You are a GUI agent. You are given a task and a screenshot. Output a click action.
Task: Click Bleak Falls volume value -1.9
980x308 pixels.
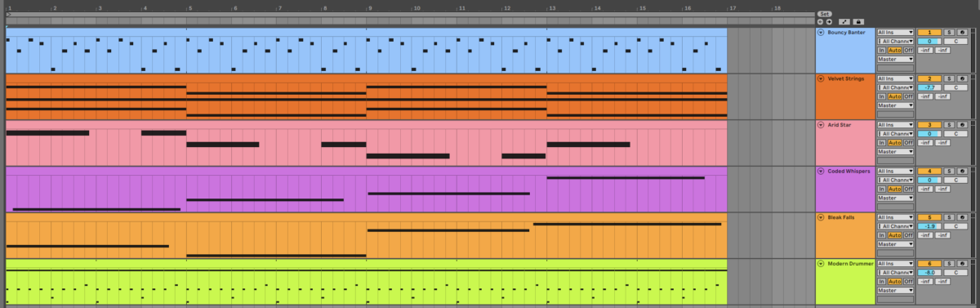point(929,225)
